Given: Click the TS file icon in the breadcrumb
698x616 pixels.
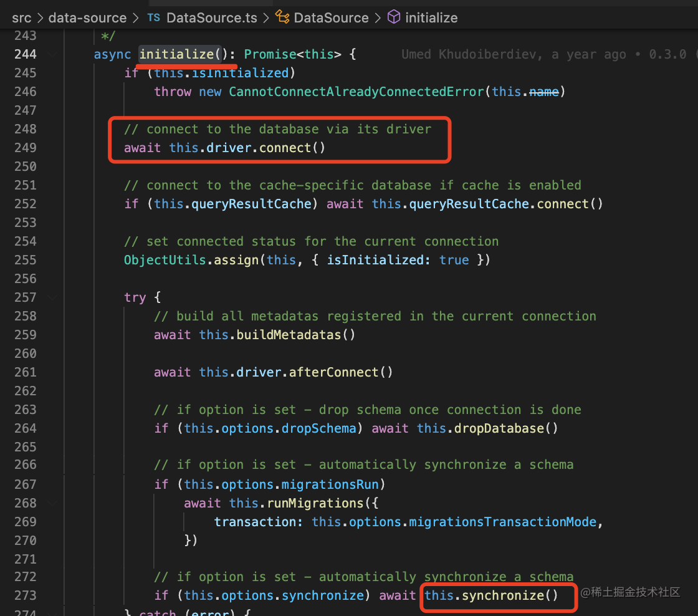Looking at the screenshot, I should pyautogui.click(x=153, y=17).
